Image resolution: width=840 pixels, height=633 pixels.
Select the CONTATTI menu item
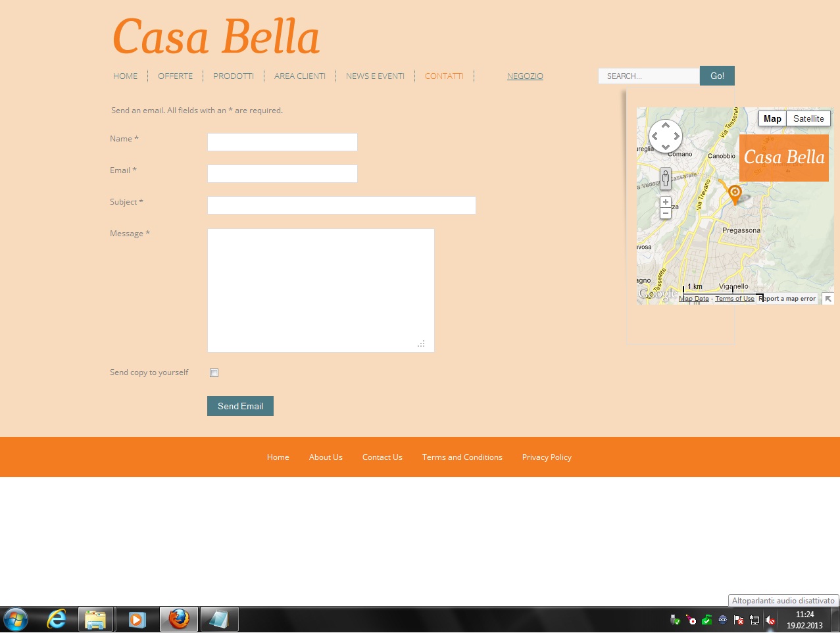(x=444, y=76)
